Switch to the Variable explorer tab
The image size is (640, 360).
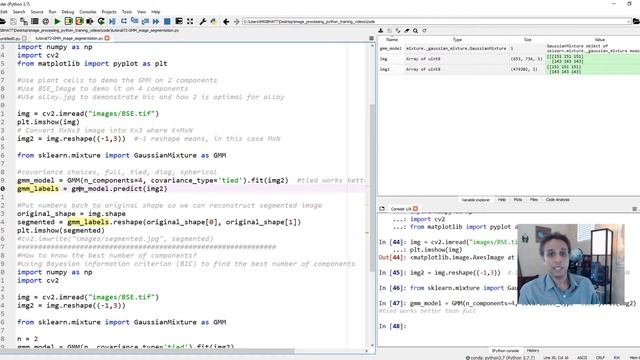475,200
